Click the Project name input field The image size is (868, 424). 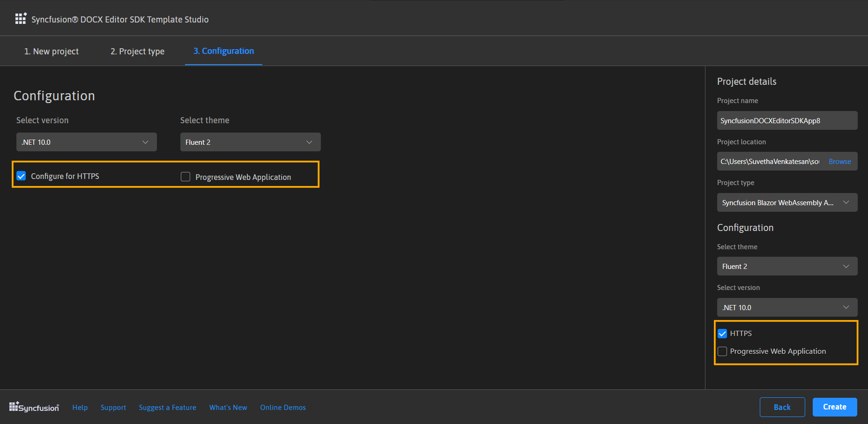pyautogui.click(x=786, y=120)
